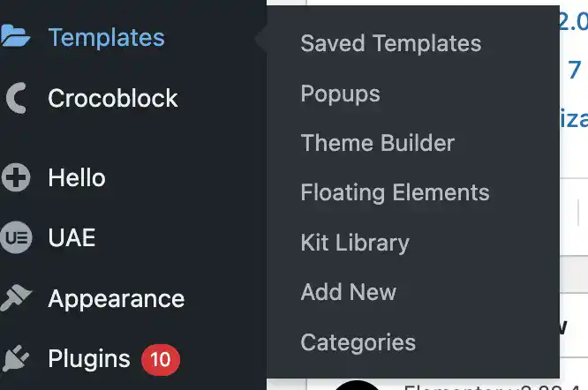Click the Templates folder icon
Viewport: 588px width, 390px height.
[15, 36]
